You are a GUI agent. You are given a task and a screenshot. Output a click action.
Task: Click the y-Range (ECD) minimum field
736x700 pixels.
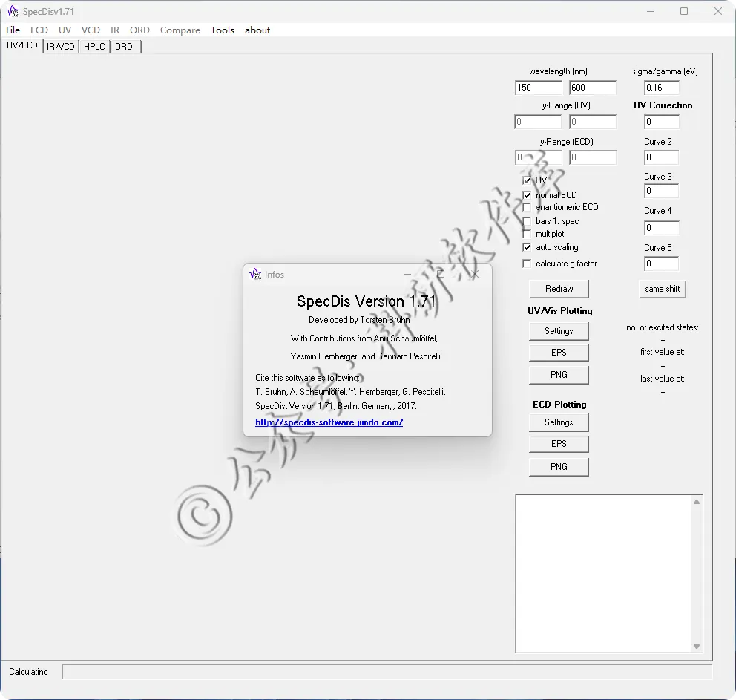[x=539, y=158]
